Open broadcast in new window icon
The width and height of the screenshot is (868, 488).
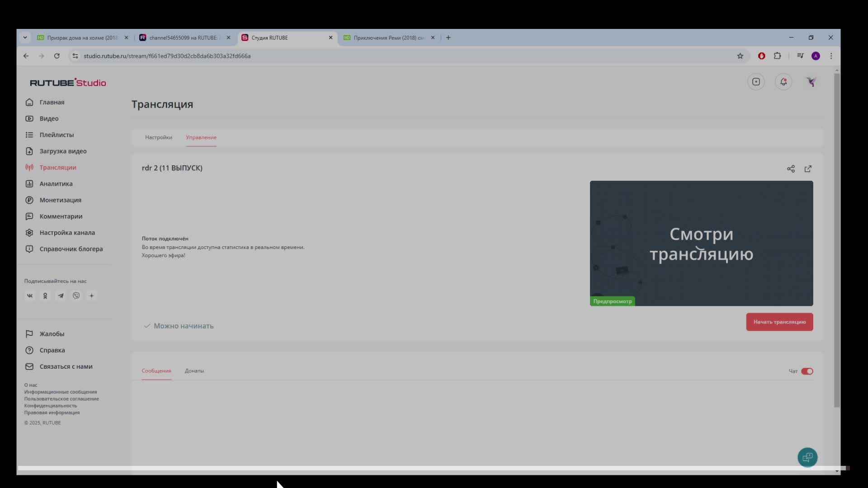[x=808, y=169]
